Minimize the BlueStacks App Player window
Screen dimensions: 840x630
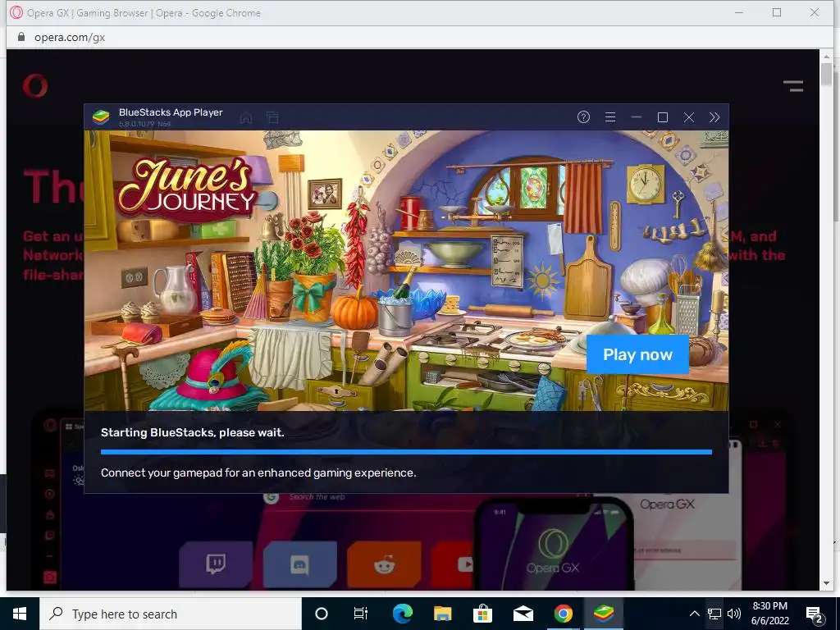pos(636,116)
